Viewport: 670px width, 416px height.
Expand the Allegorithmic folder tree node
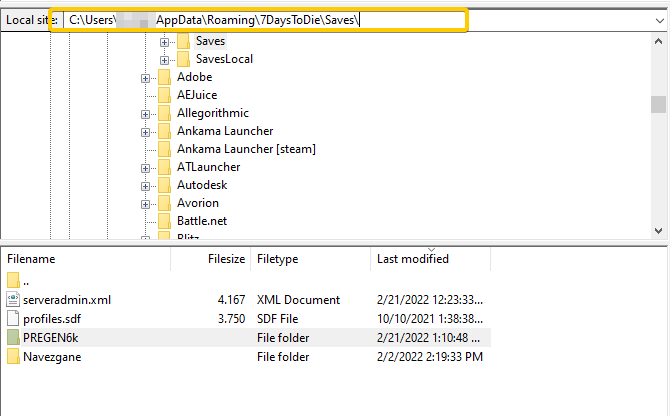[x=145, y=114]
